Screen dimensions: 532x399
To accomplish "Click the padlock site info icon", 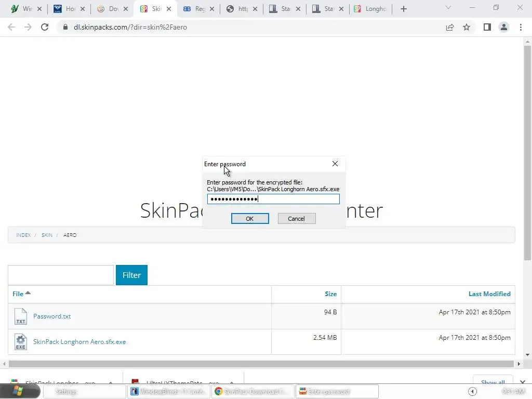I will click(65, 27).
